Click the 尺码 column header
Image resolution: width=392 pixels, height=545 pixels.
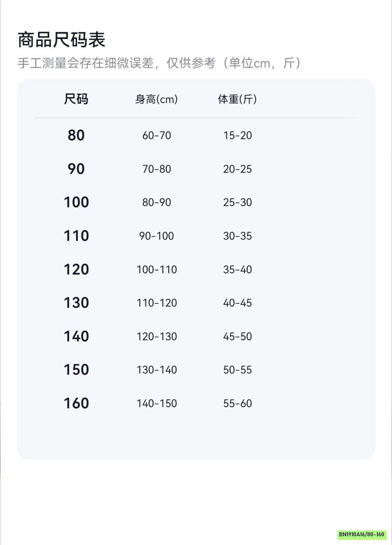76,99
